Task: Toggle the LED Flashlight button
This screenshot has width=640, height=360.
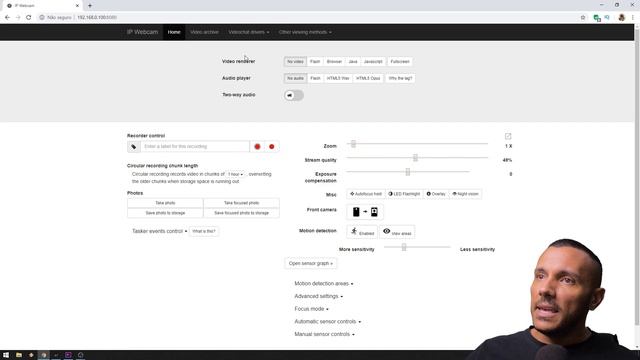Action: click(404, 194)
